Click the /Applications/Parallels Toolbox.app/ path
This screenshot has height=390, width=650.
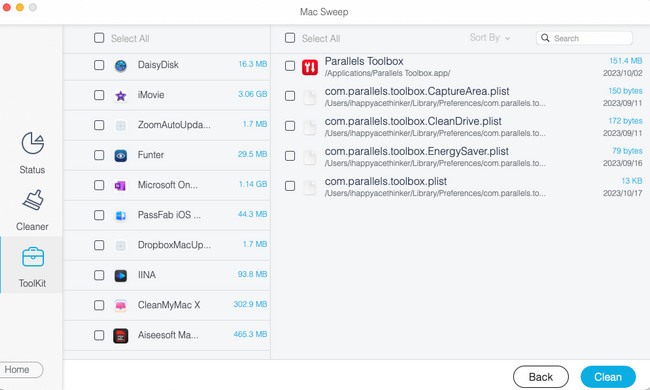(387, 73)
